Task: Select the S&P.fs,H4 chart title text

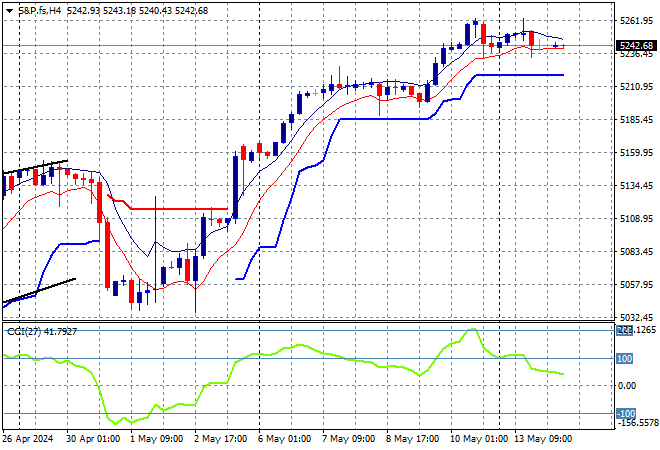Action: 40,11
